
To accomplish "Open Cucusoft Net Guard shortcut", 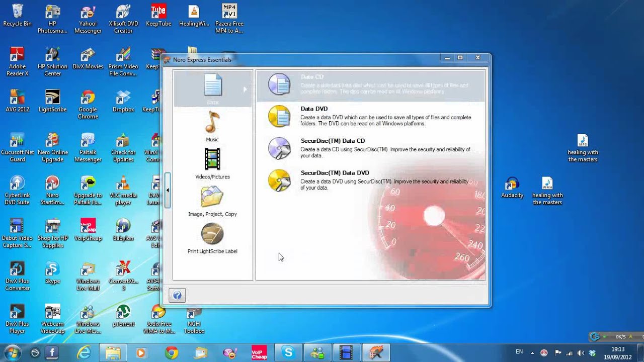I will pos(17,147).
